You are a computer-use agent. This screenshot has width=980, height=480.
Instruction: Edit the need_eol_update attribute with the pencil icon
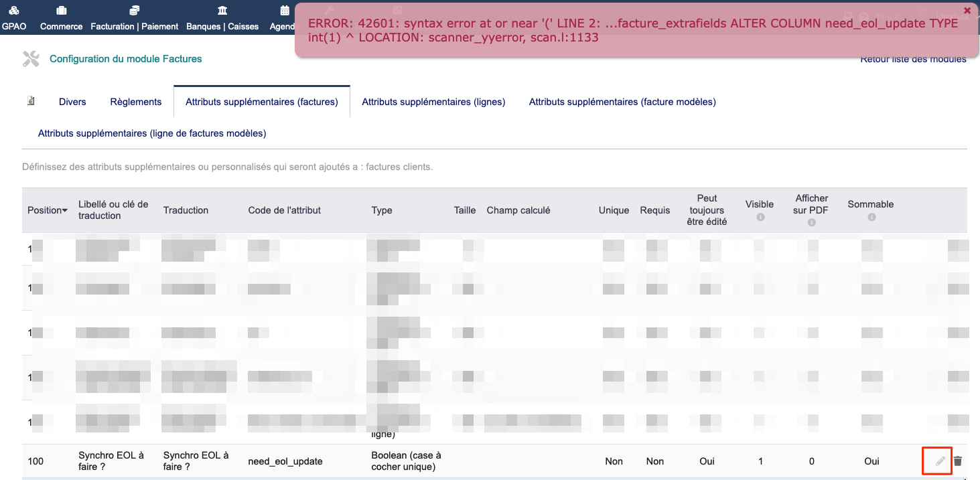coord(938,461)
